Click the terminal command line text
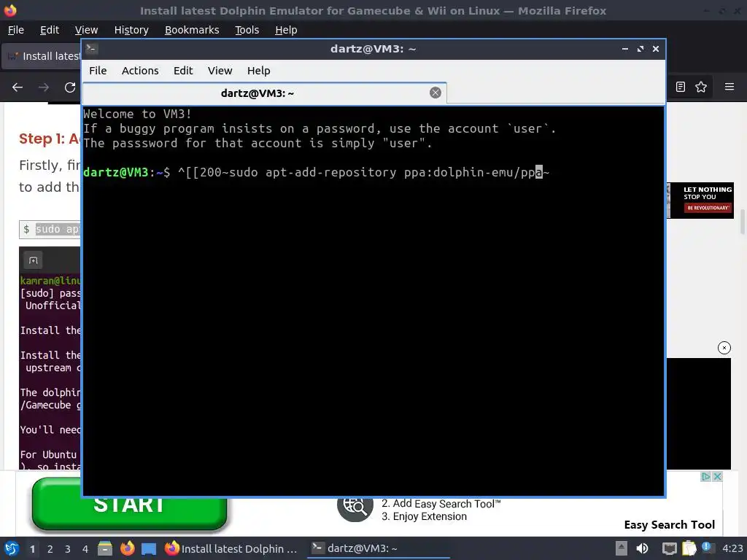 coord(364,172)
